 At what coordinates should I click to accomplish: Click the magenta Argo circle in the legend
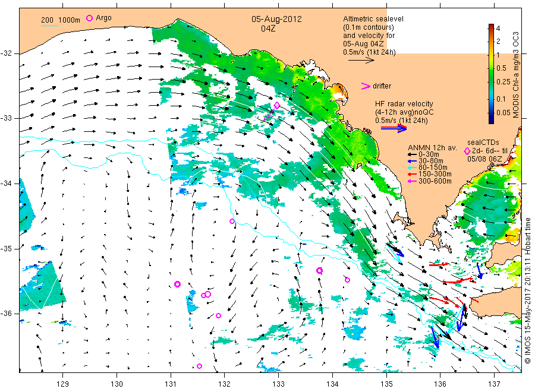[89, 18]
